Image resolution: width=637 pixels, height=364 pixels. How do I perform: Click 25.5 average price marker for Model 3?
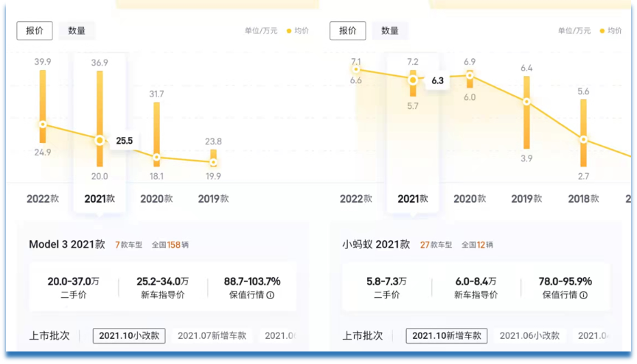pos(100,141)
